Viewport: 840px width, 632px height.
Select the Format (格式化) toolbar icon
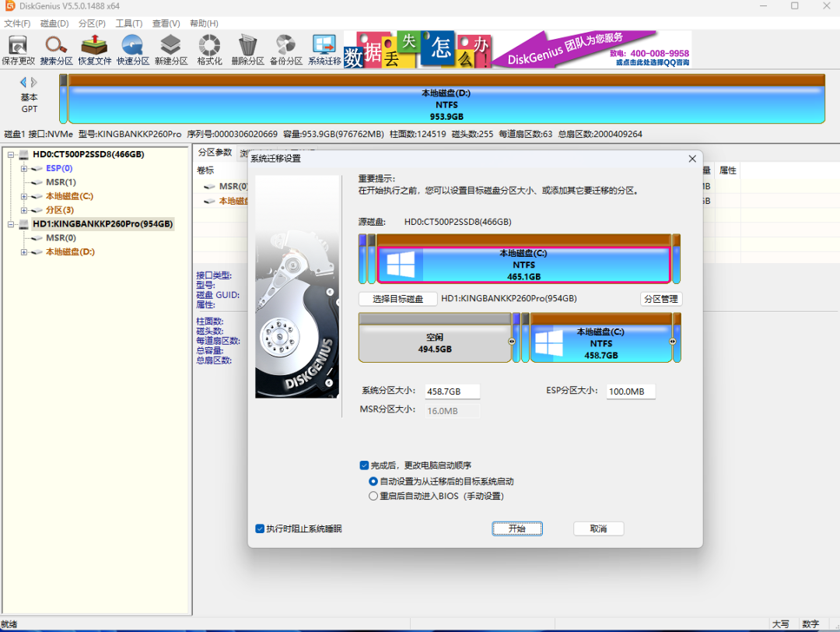point(209,50)
